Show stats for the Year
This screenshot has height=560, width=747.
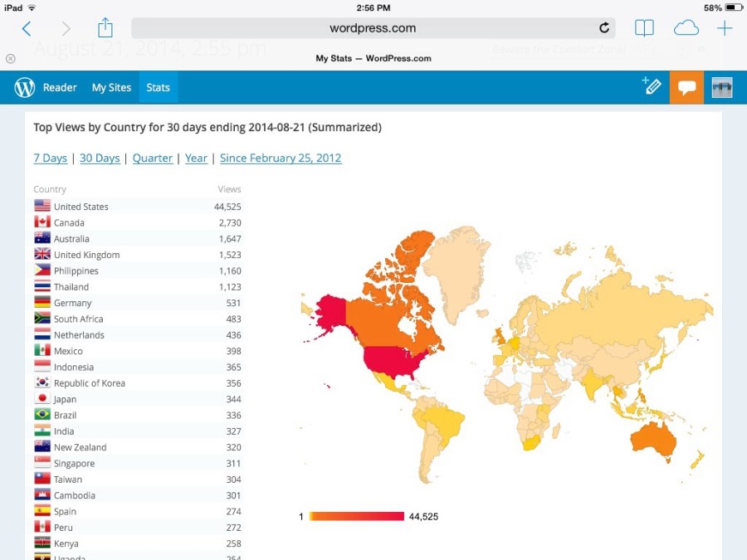coord(196,158)
